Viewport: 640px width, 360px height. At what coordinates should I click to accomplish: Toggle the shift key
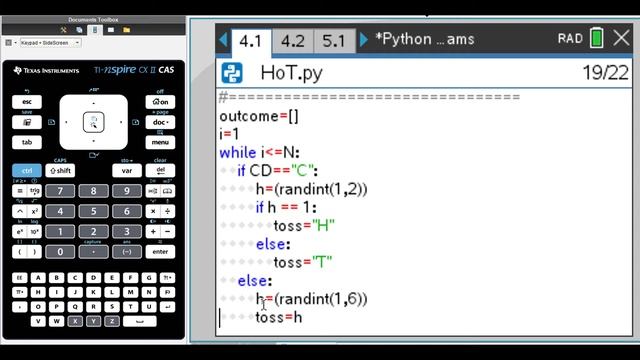[60, 171]
